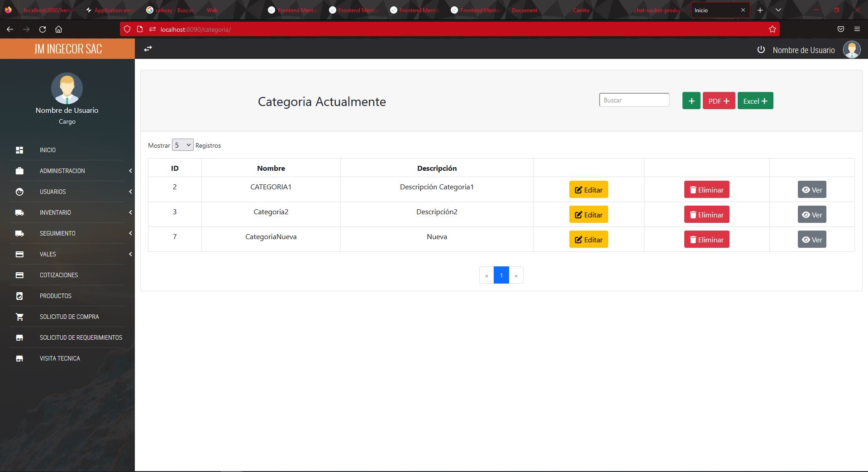868x472 pixels.
Task: View the CategoriaNueva row with Ver
Action: click(812, 240)
